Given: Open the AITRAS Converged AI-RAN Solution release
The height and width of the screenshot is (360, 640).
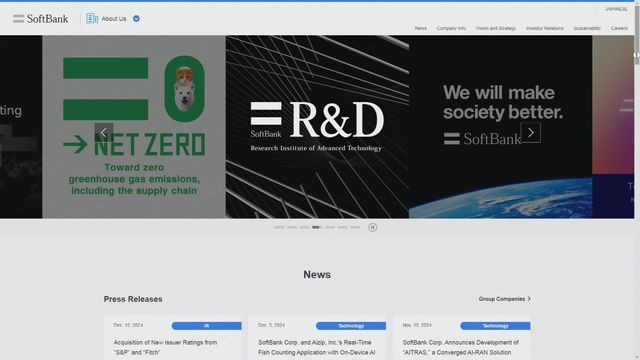Looking at the screenshot, I should [461, 347].
